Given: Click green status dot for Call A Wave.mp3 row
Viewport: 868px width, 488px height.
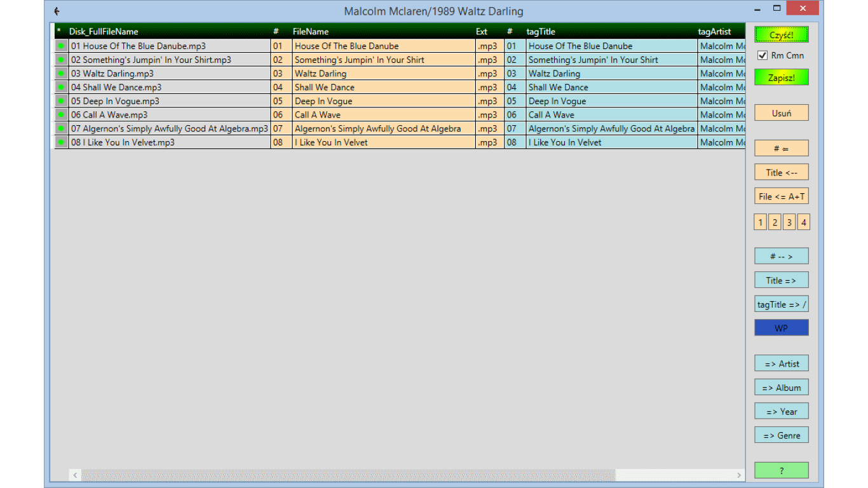Looking at the screenshot, I should coord(61,115).
